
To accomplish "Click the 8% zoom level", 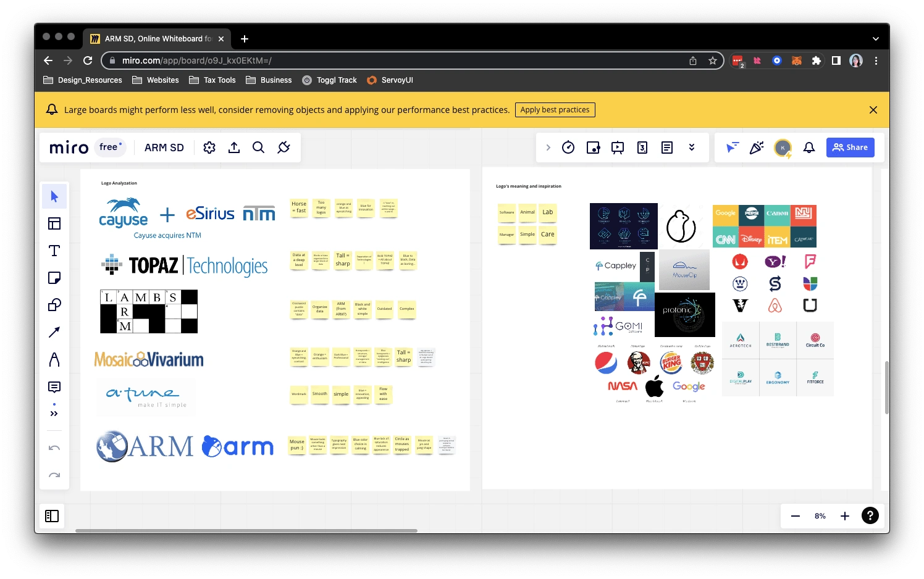I will click(x=820, y=516).
